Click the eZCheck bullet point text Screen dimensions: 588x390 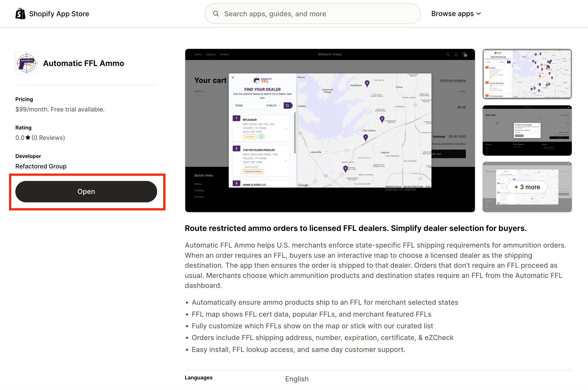tap(323, 338)
